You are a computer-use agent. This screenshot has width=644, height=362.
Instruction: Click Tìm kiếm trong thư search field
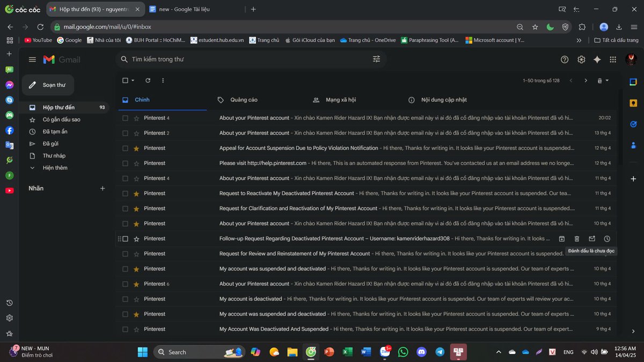(x=251, y=59)
